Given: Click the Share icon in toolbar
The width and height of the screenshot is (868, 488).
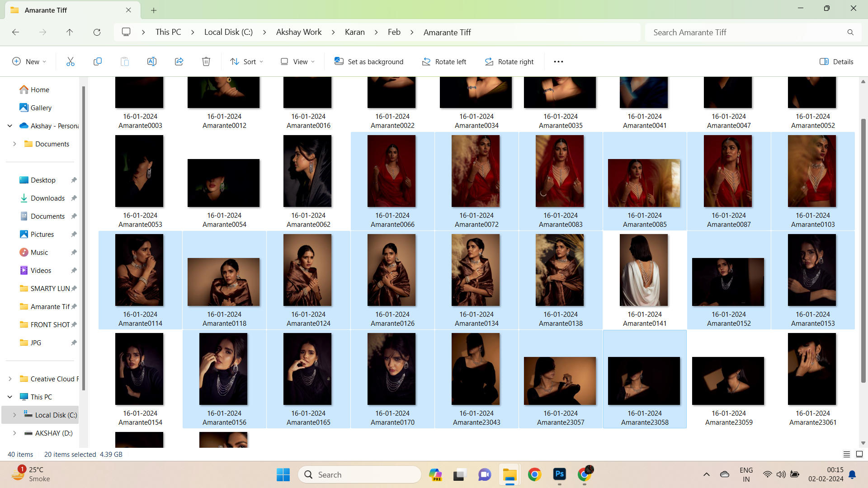Looking at the screenshot, I should (179, 61).
